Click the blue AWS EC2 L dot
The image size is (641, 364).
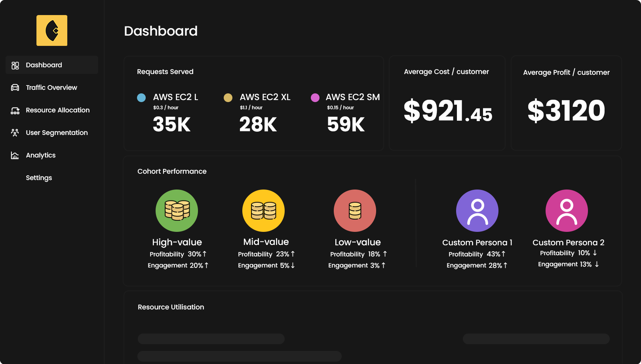[x=141, y=98]
